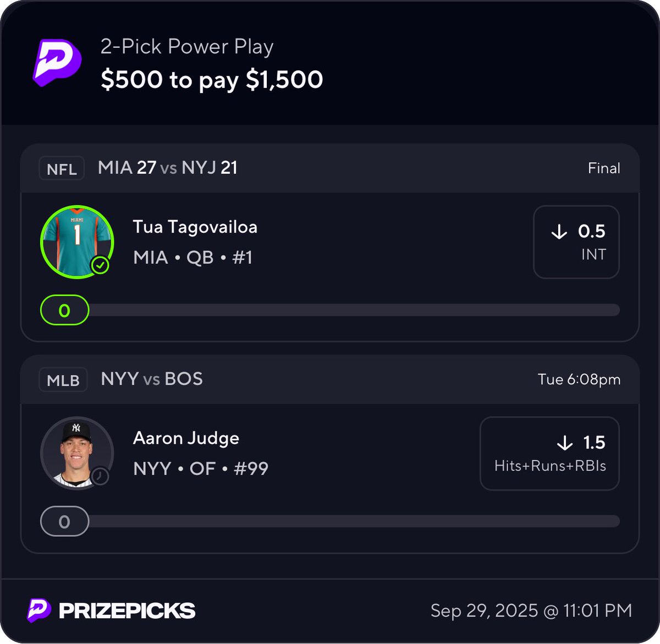Viewport: 660px width, 644px height.
Task: Click the purple PrizePicks logo icon at top
Action: tap(57, 62)
